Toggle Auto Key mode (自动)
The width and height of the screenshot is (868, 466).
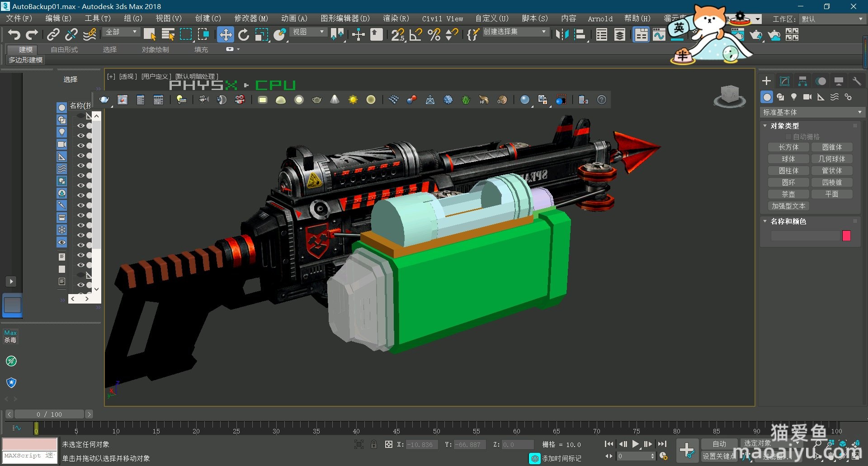[719, 444]
